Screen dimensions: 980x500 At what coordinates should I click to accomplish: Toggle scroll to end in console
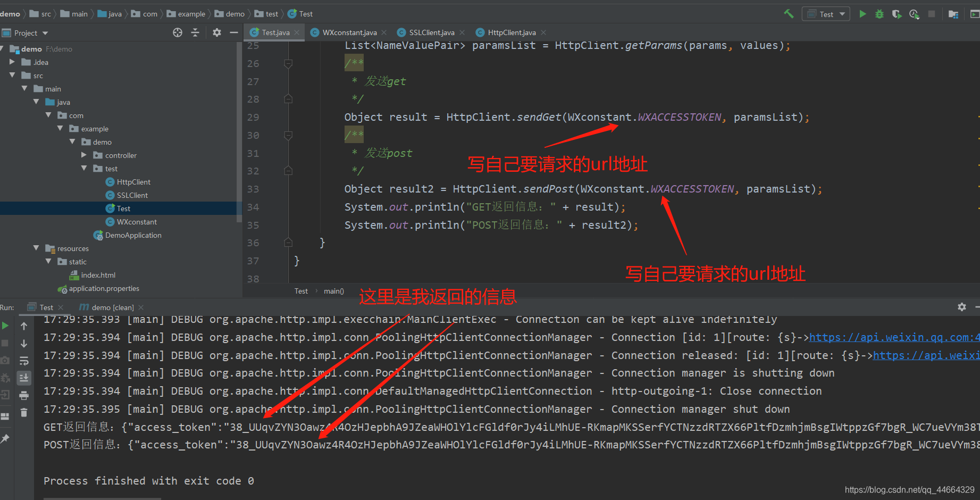point(24,378)
